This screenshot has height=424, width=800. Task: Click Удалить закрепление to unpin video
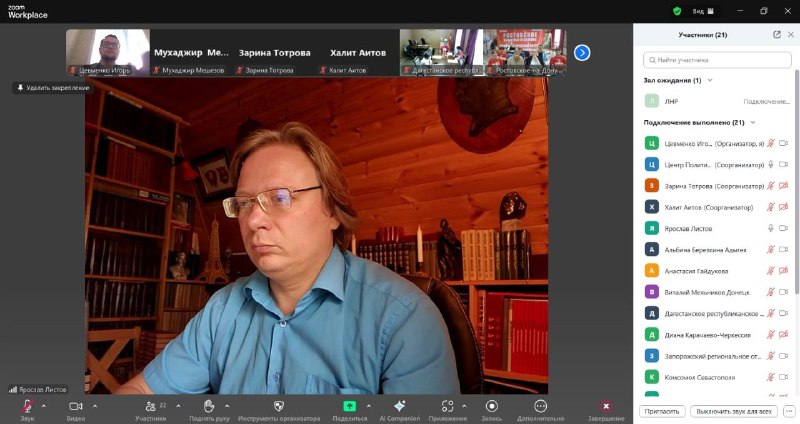53,88
